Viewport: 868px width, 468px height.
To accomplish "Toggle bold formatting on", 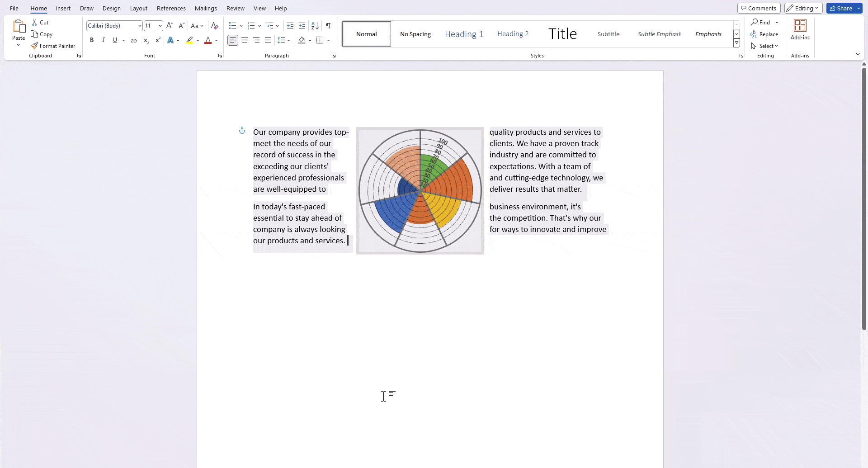I will pyautogui.click(x=91, y=40).
